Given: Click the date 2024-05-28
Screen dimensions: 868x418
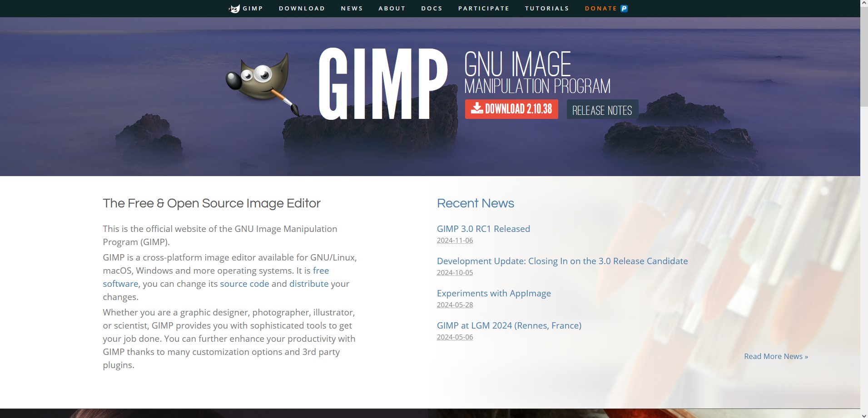Looking at the screenshot, I should [x=455, y=305].
